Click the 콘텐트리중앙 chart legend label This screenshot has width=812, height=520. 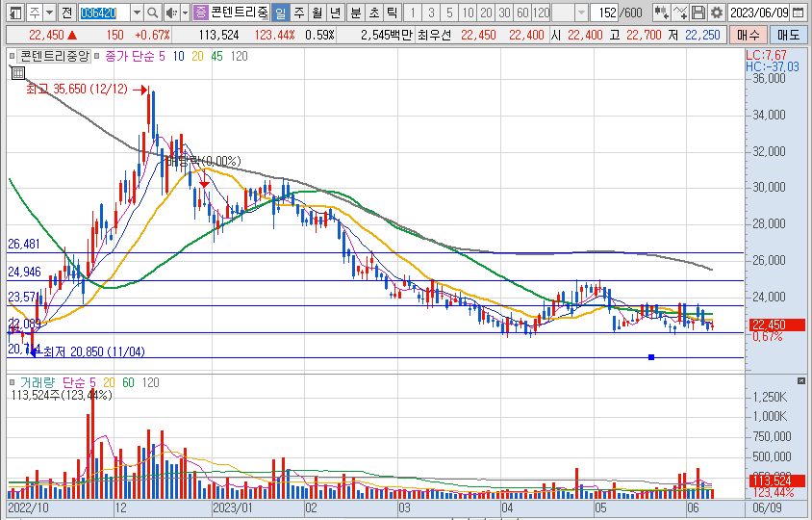pyautogui.click(x=54, y=56)
